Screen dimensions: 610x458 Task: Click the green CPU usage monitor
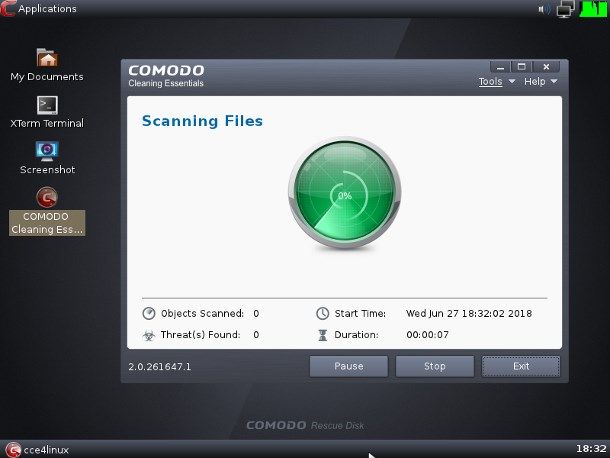[593, 9]
